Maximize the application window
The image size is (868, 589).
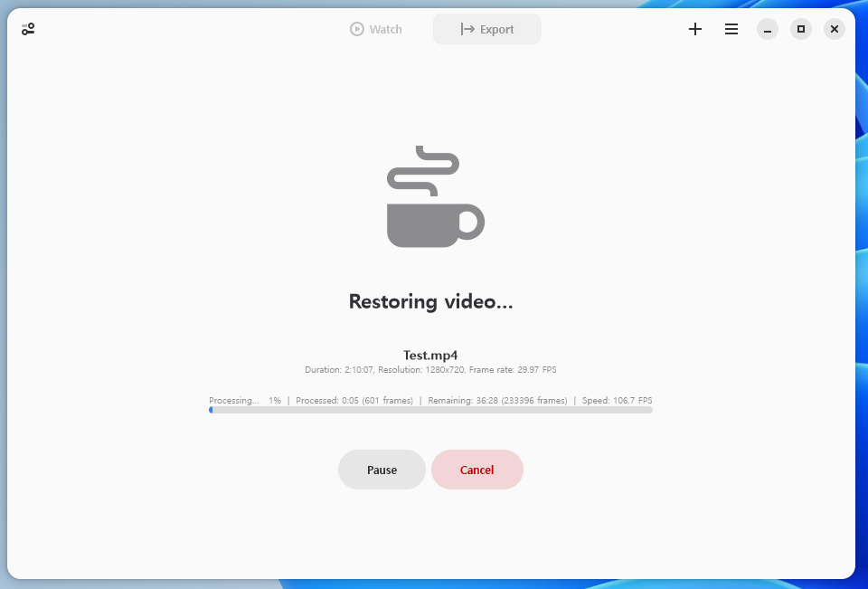(800, 29)
